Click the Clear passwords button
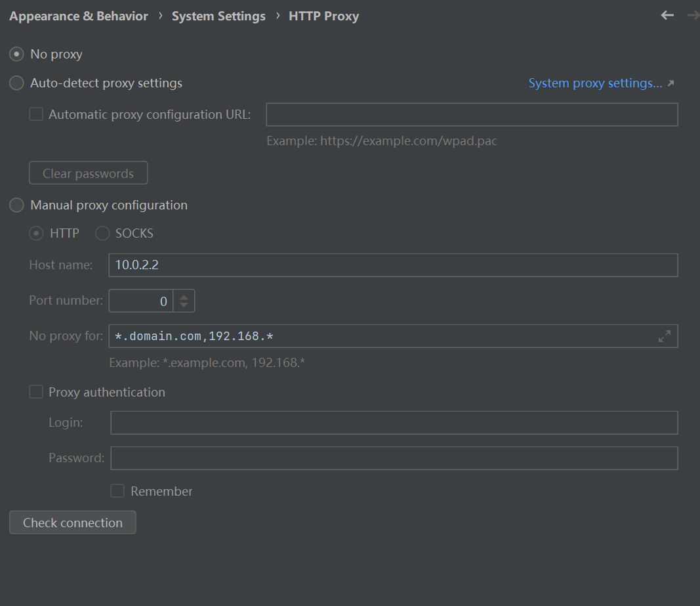The width and height of the screenshot is (700, 606). 88,173
